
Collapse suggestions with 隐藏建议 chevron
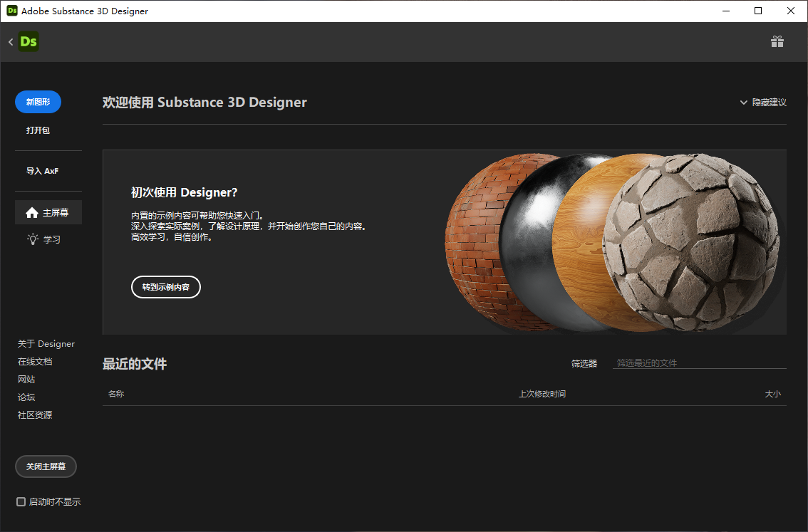pyautogui.click(x=744, y=103)
